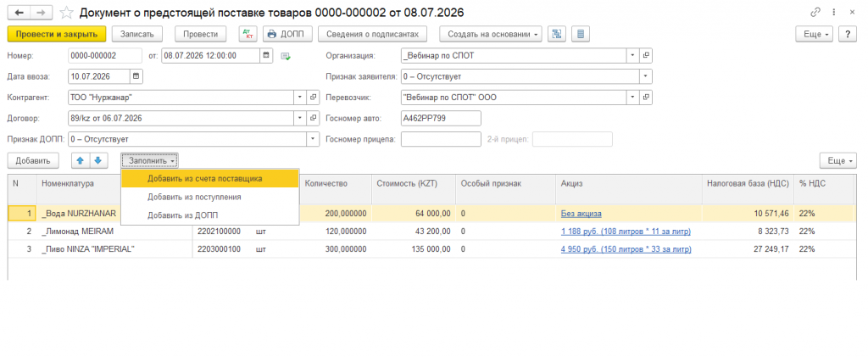Expand Признак ДОПП dropdown
868x357 pixels.
[x=314, y=139]
